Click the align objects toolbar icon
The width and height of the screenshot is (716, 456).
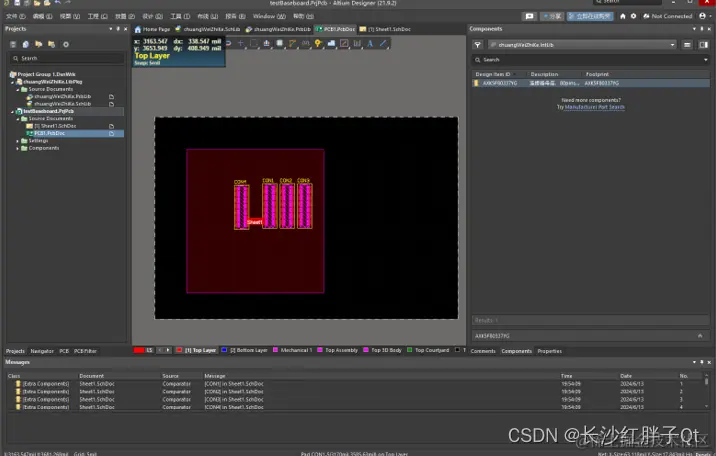[267, 43]
